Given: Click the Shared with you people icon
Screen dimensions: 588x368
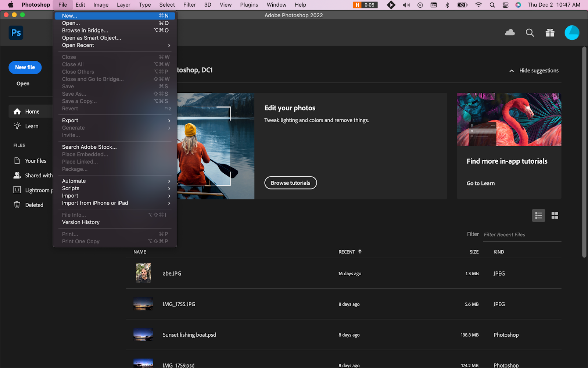Looking at the screenshot, I should pyautogui.click(x=17, y=176).
